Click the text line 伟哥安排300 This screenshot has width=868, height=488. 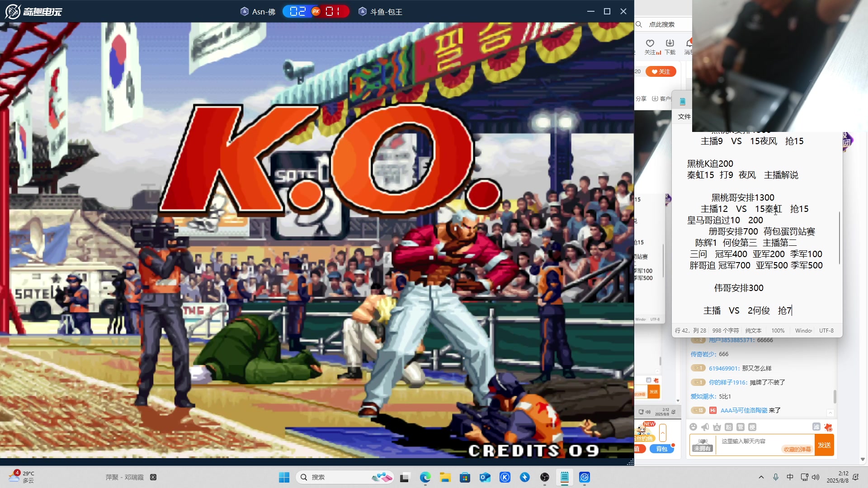pyautogui.click(x=739, y=288)
